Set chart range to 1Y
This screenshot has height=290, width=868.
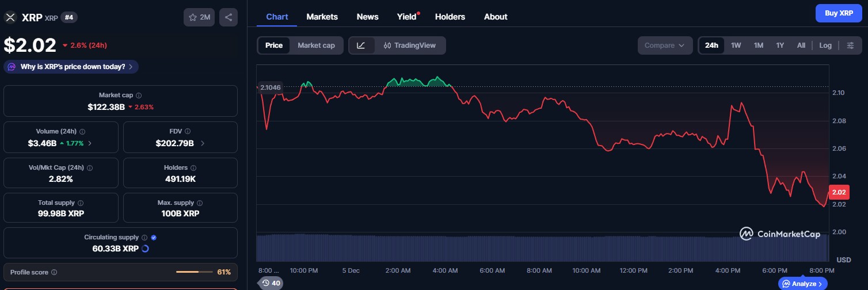coord(780,45)
